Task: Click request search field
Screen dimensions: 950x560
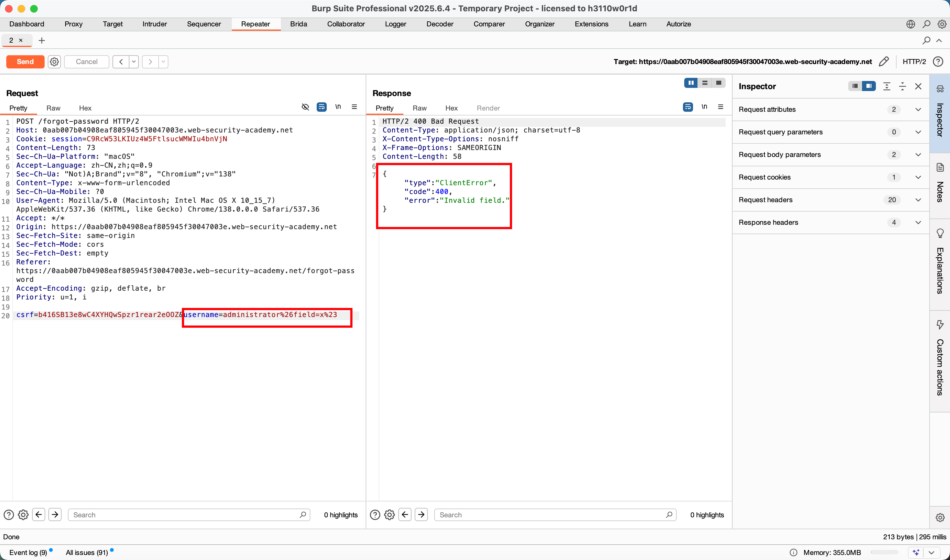Action: 189,515
